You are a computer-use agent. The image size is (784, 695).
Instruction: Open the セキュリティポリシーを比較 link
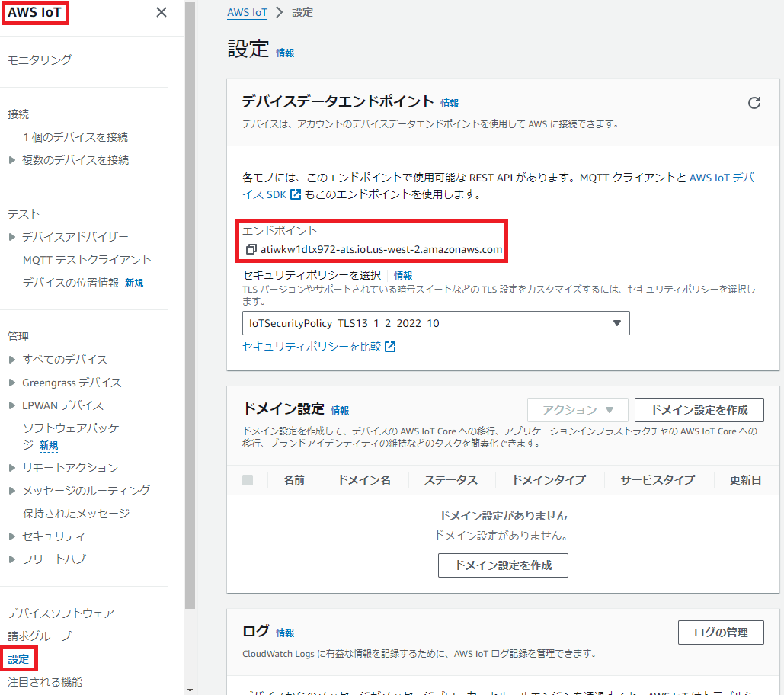point(318,347)
